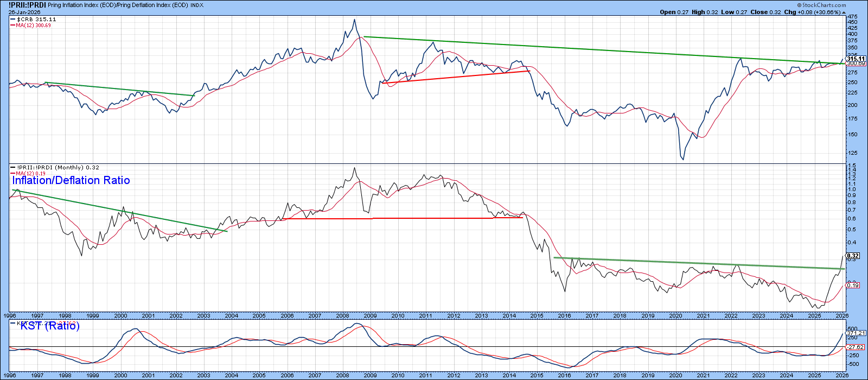Click 2022 on the KST panel time axis

click(x=731, y=376)
